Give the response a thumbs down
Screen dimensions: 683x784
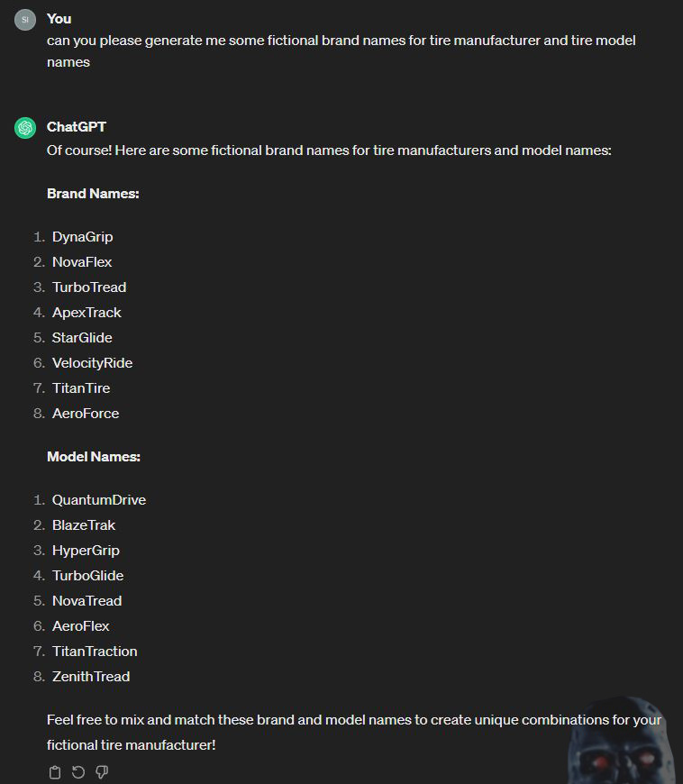102,772
